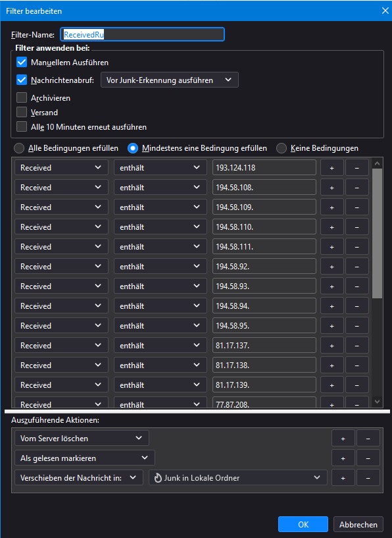Add a condition after the 193.124.118 row

coord(331,168)
